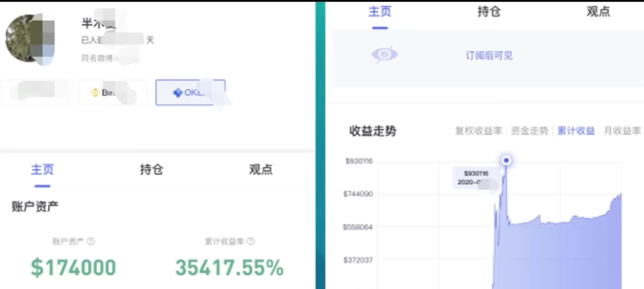Open 观点 tab in left panel

(261, 170)
